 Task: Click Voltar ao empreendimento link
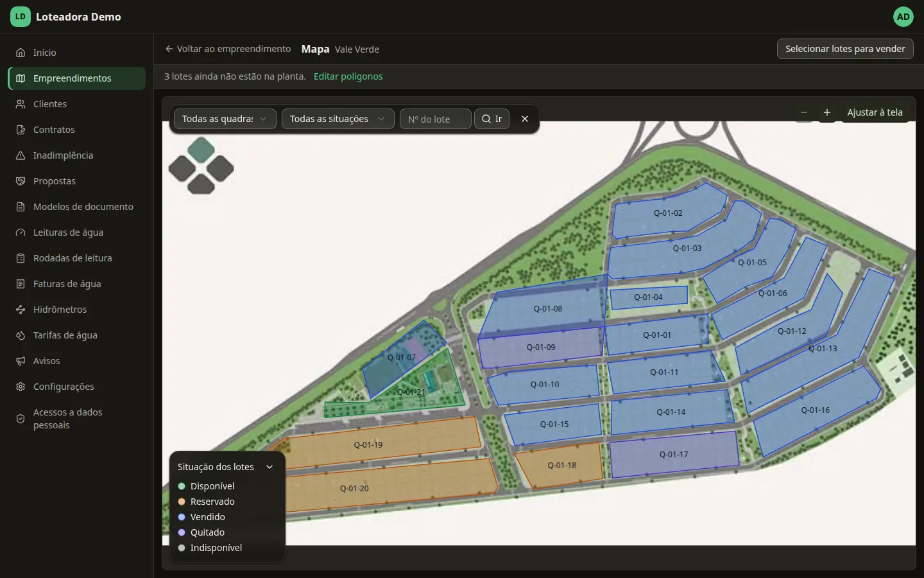pyautogui.click(x=228, y=49)
